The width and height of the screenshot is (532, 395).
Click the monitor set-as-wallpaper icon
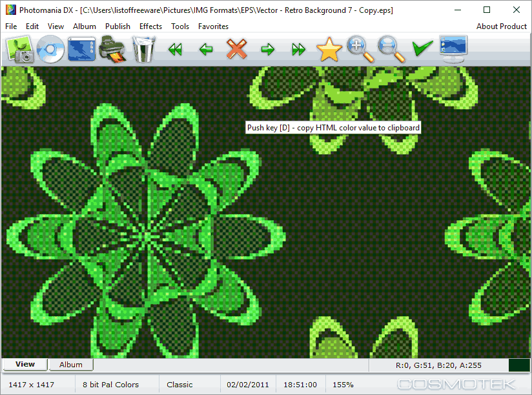[453, 50]
